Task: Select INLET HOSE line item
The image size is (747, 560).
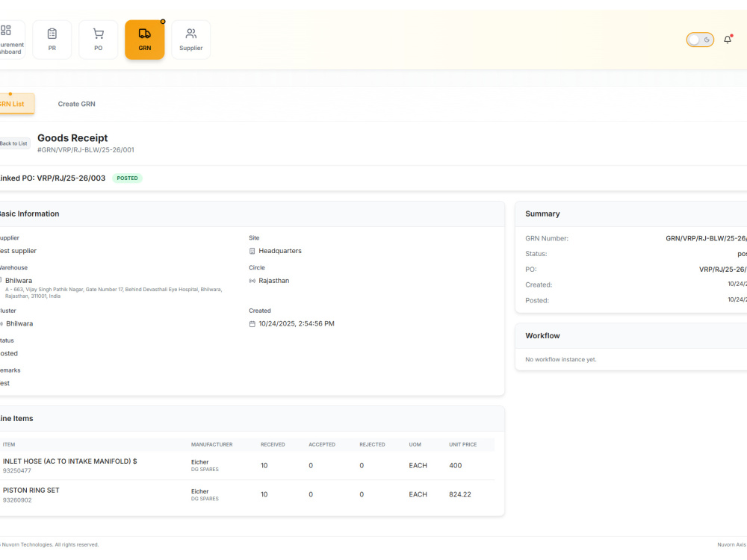Action: pyautogui.click(x=69, y=461)
